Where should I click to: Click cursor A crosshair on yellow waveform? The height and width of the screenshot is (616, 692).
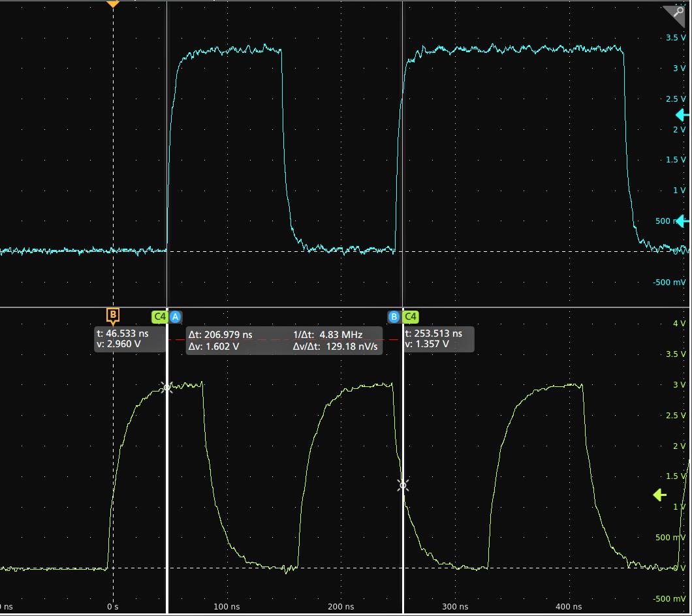click(x=167, y=388)
